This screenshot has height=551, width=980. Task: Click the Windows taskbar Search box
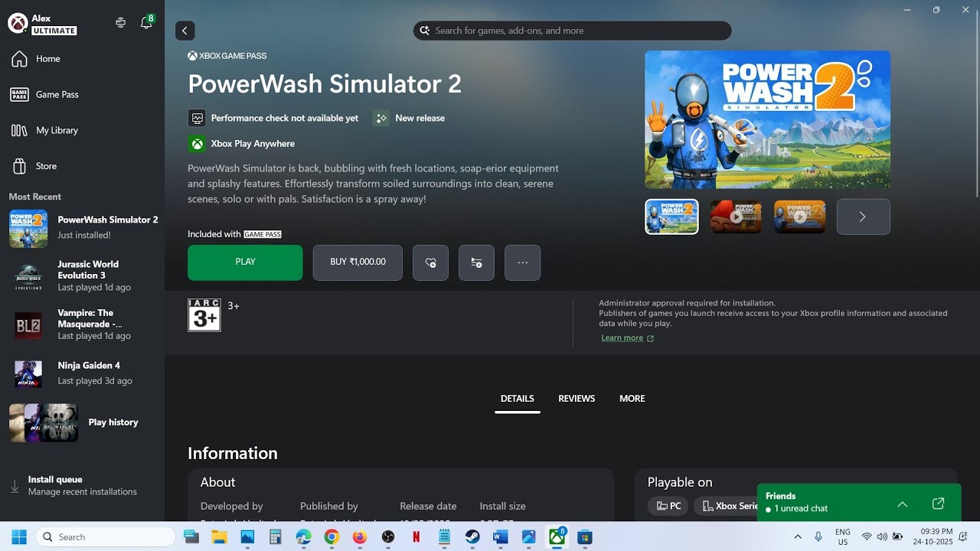[x=106, y=537]
